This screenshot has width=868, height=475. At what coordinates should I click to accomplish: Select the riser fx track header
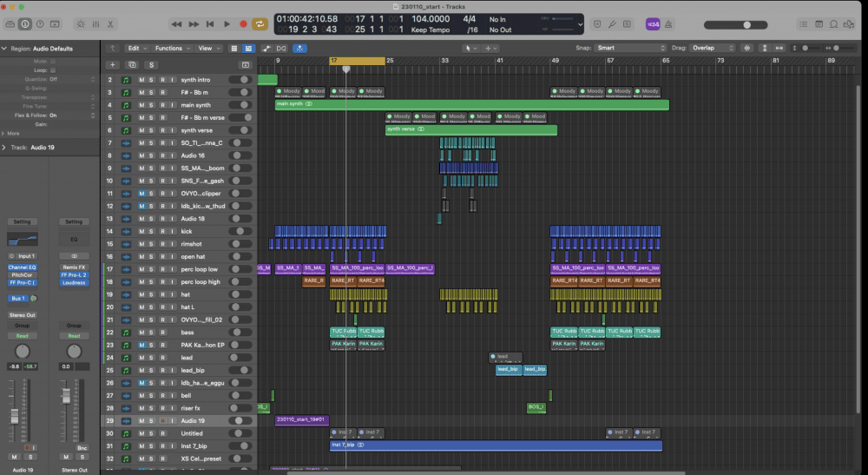point(178,408)
